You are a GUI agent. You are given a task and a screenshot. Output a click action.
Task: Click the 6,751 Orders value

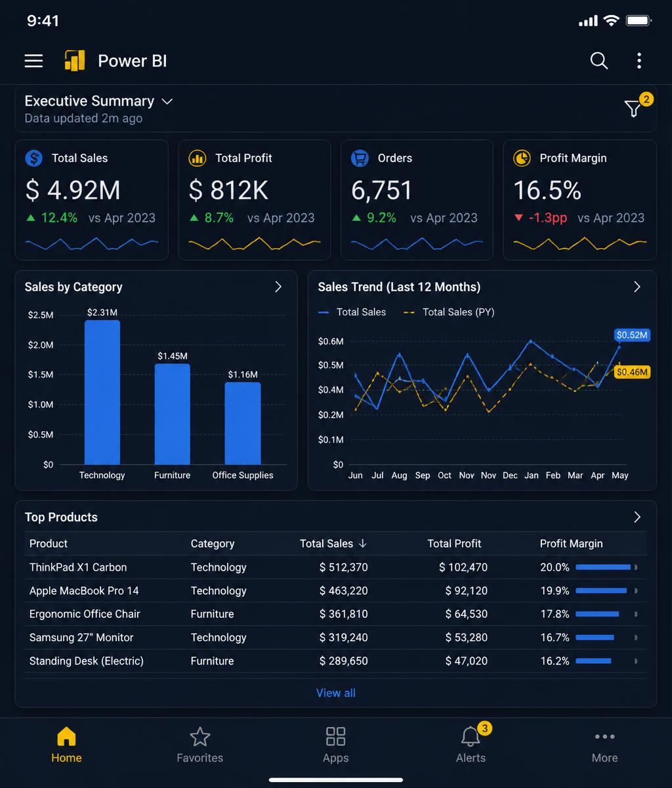click(382, 190)
